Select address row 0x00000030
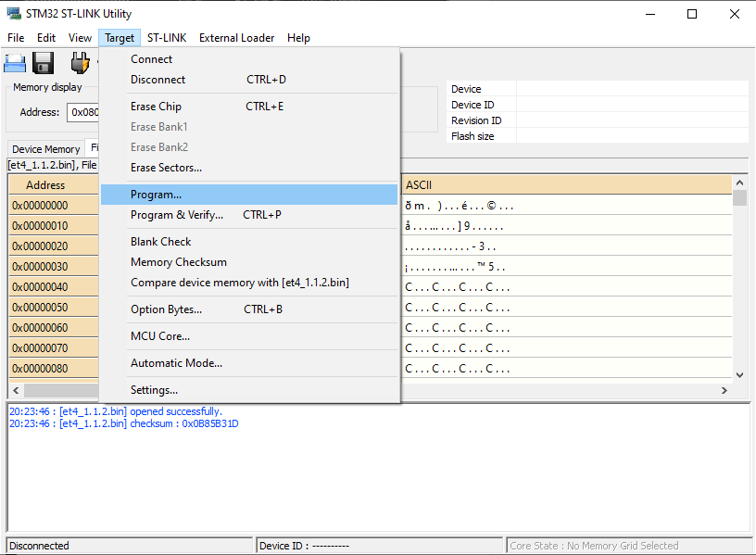The width and height of the screenshot is (756, 555). [x=54, y=266]
